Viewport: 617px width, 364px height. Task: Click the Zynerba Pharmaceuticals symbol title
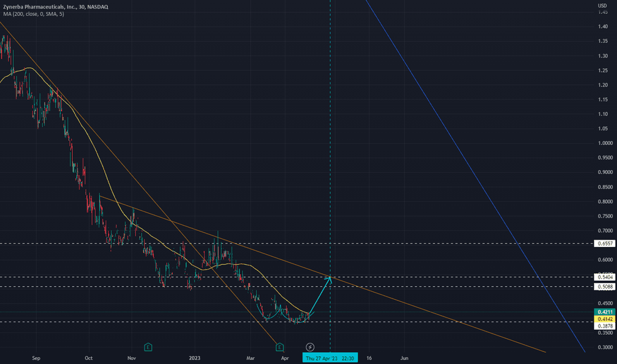click(56, 7)
